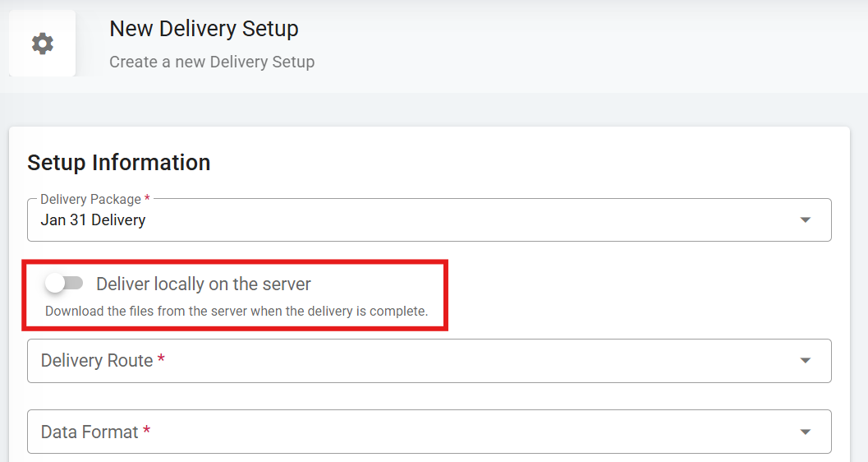Viewport: 868px width, 462px height.
Task: Click the Data Format field label
Action: click(90, 432)
